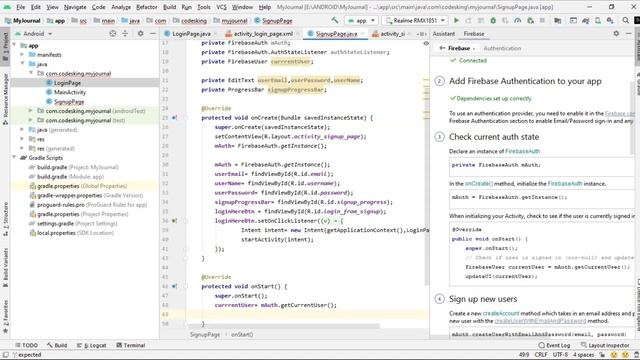Click the Collapse All icon in the Project panel
Viewport: 640px width, 360px height.
coord(125,33)
